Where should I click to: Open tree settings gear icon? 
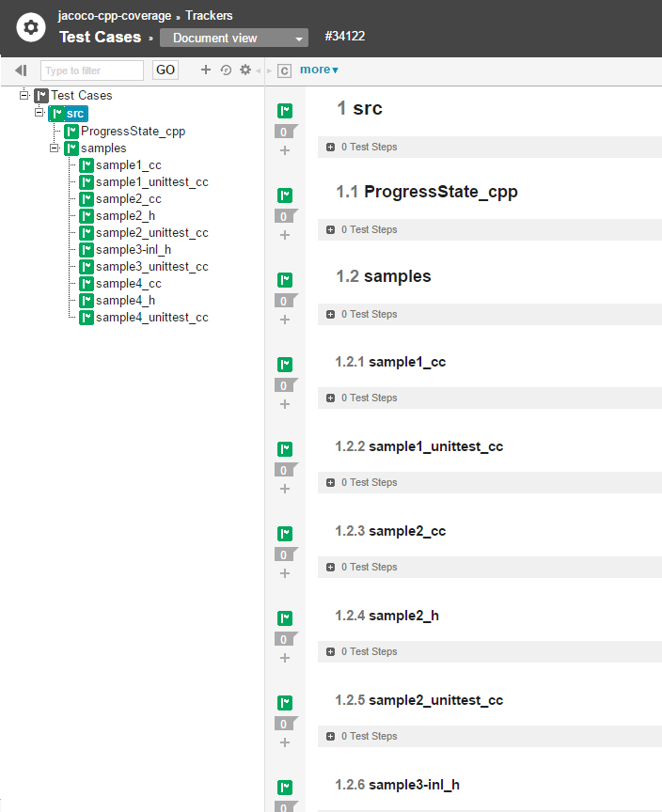click(245, 70)
